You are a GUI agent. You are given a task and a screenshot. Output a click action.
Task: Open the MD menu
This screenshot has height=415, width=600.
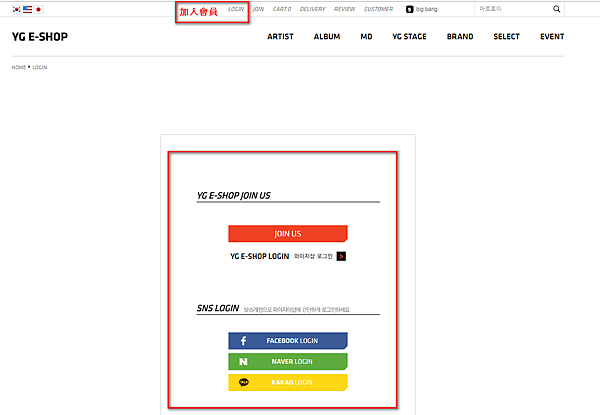click(x=366, y=37)
